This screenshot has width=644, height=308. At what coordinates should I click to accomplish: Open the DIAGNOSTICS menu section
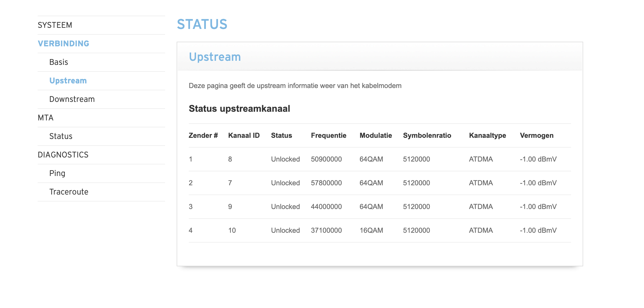pos(63,155)
